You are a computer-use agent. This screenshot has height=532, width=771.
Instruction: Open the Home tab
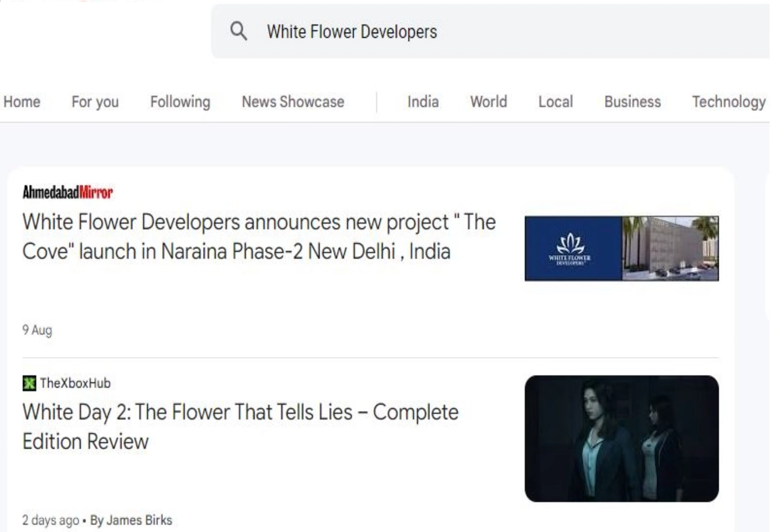pyautogui.click(x=22, y=102)
